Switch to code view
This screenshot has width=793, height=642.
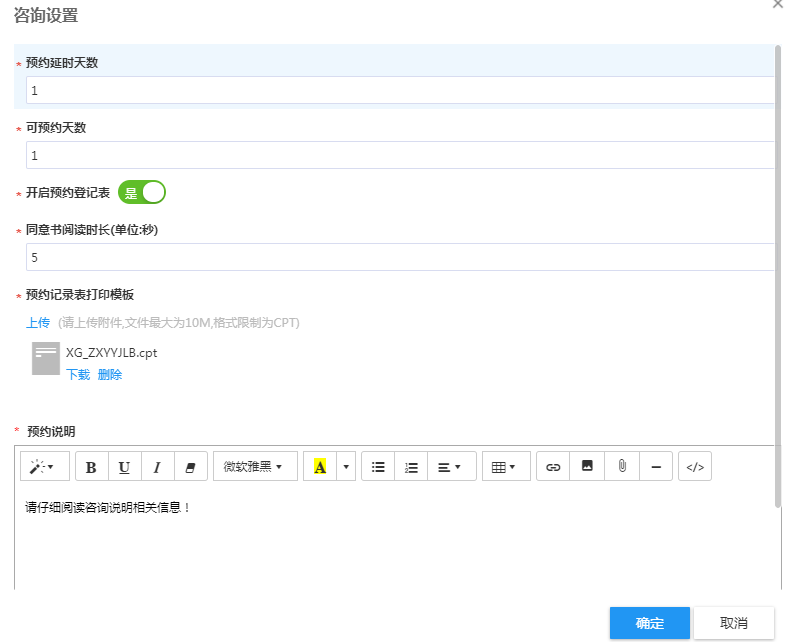point(695,466)
